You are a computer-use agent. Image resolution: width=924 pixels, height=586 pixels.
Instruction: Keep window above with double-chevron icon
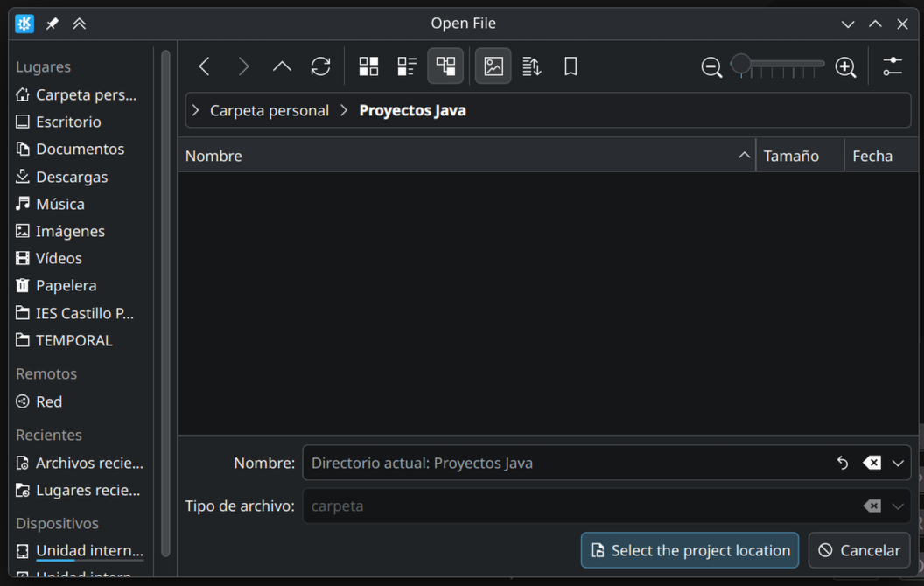pos(79,24)
